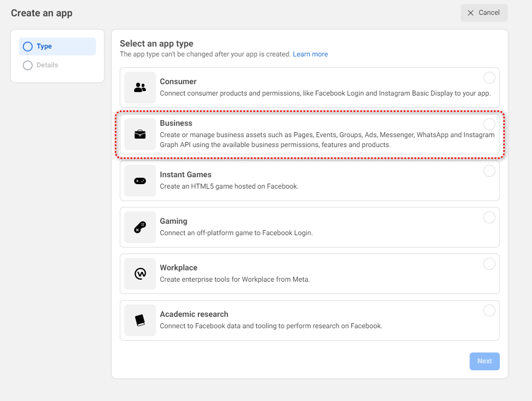Click the Workplace app type heading

179,268
